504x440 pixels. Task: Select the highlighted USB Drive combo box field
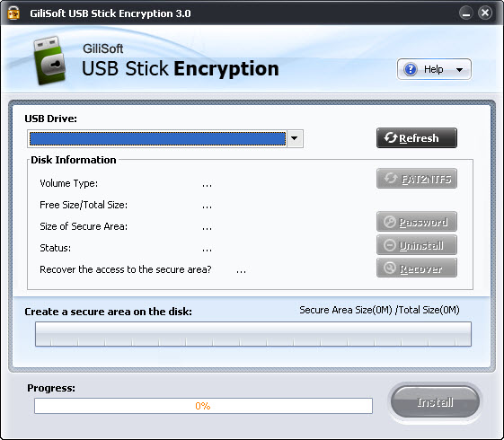coord(157,139)
